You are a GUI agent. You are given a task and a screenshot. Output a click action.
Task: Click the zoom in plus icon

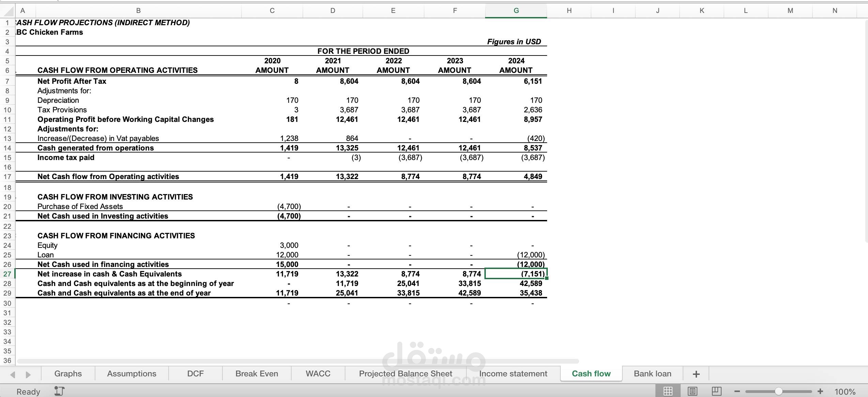pos(820,391)
